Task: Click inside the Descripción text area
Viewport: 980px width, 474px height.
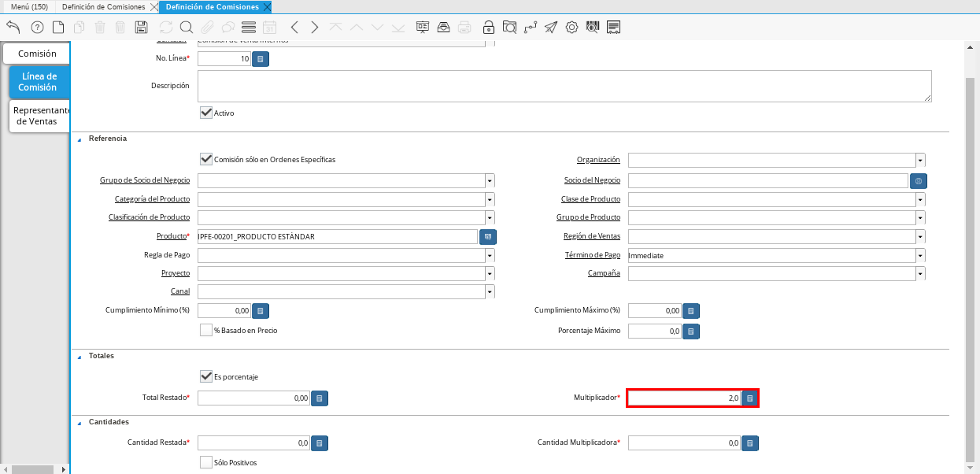Action: [x=564, y=86]
